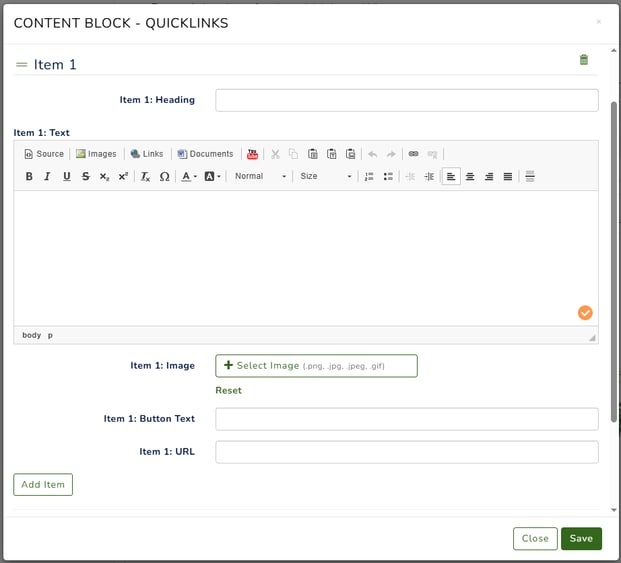Decrease indent of paragraph
This screenshot has width=621, height=563.
point(410,176)
